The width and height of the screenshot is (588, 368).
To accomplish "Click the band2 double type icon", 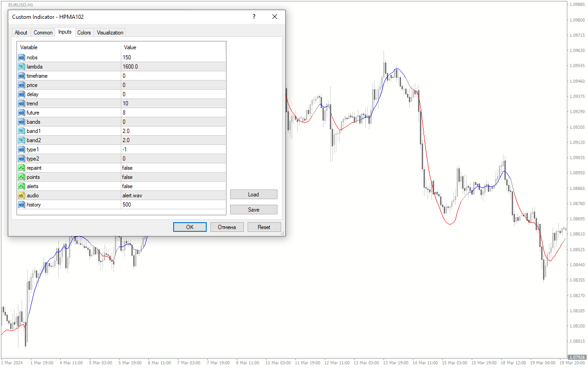I will [21, 140].
